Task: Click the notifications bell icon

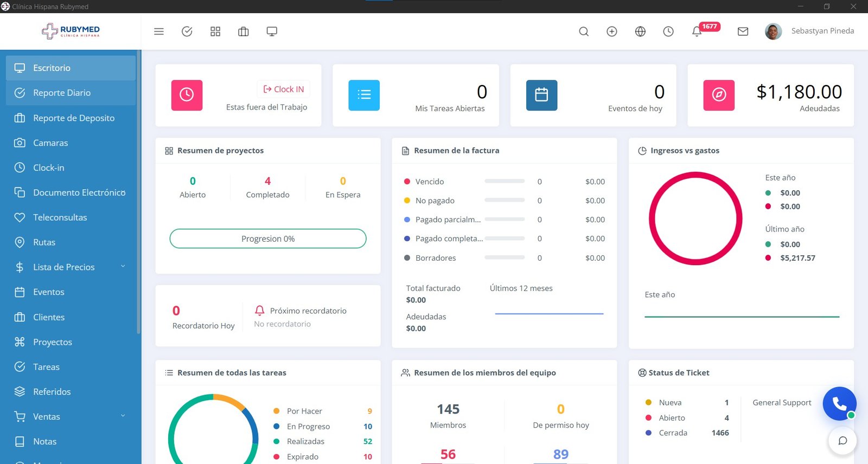Action: tap(697, 31)
